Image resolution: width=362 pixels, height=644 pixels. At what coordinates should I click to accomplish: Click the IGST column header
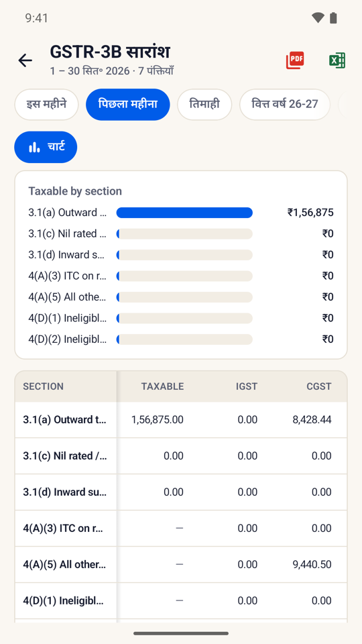click(x=247, y=386)
